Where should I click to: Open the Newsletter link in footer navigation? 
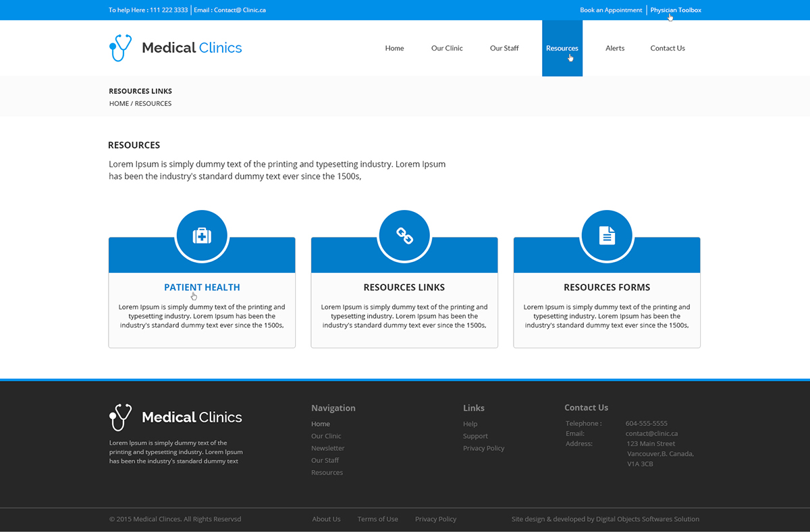(327, 448)
